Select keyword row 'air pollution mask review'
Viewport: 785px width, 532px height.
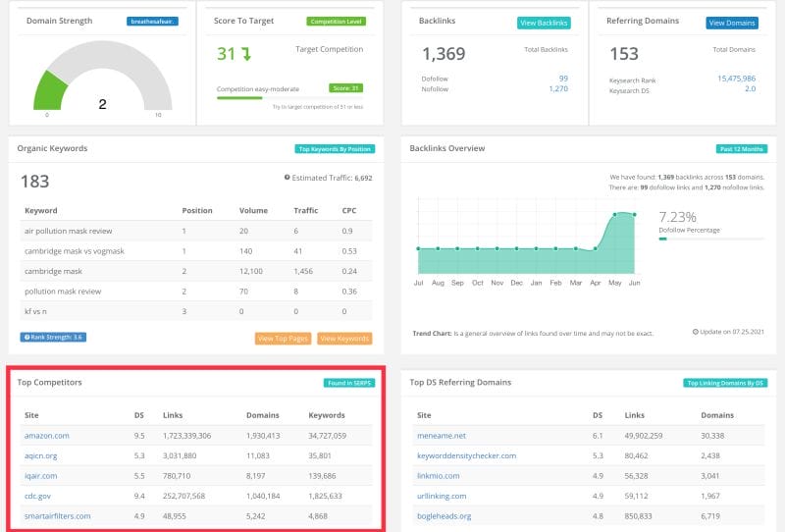pyautogui.click(x=196, y=231)
